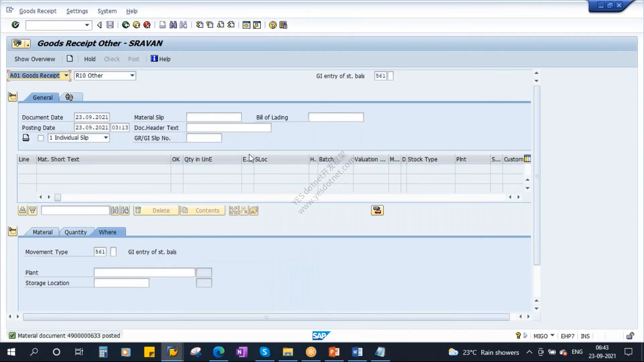Click the Customize Local Layout icon
The image size is (644, 362).
click(283, 25)
